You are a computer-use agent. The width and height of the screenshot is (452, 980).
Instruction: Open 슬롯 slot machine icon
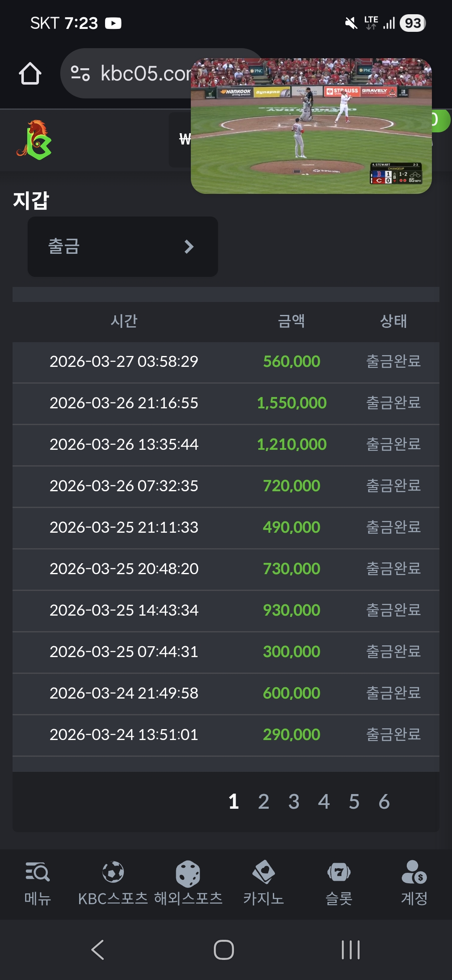(x=339, y=873)
